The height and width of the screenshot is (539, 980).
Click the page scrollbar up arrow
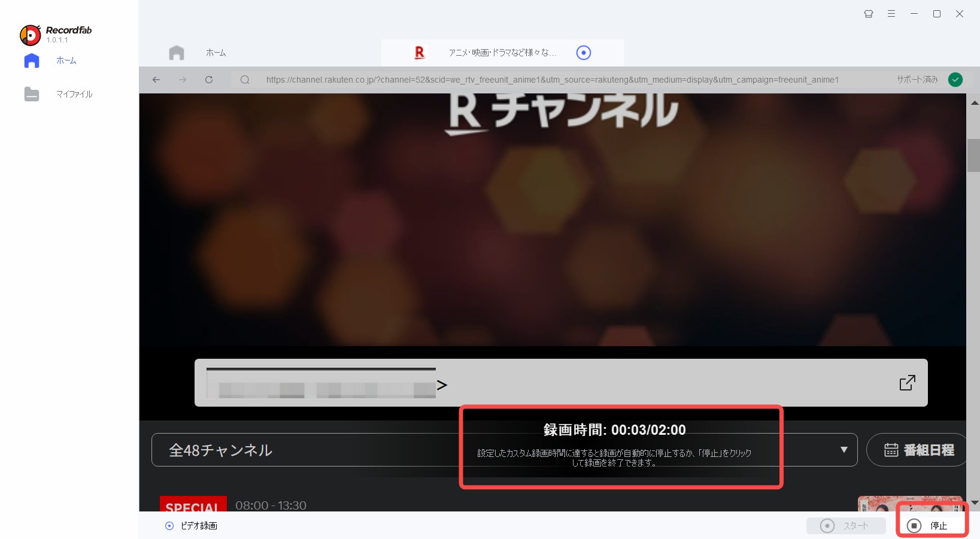point(974,103)
